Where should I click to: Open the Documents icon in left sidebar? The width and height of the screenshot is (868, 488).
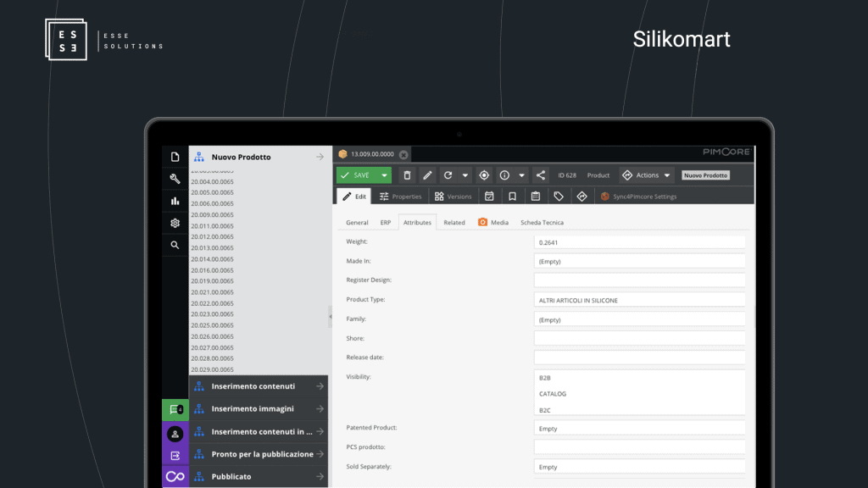coord(175,157)
